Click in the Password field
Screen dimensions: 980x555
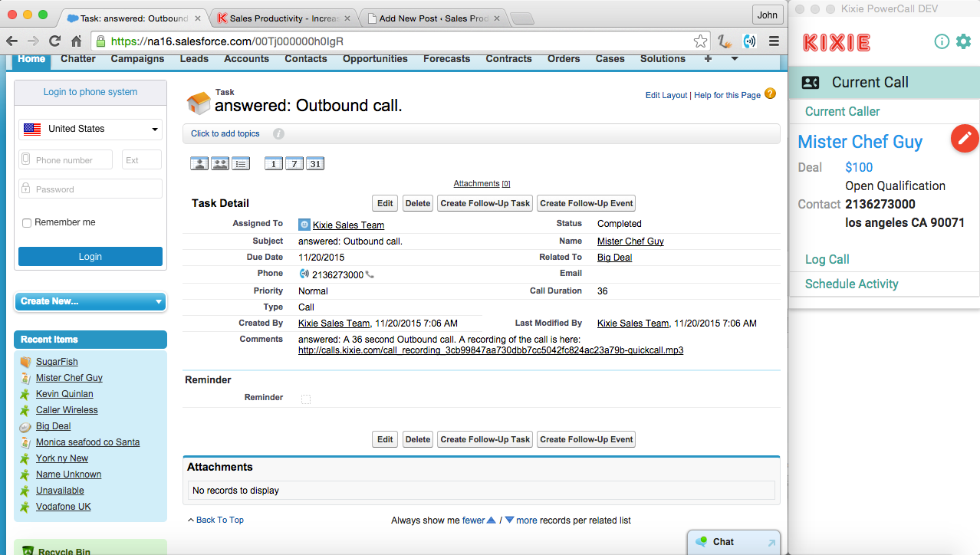pos(90,189)
